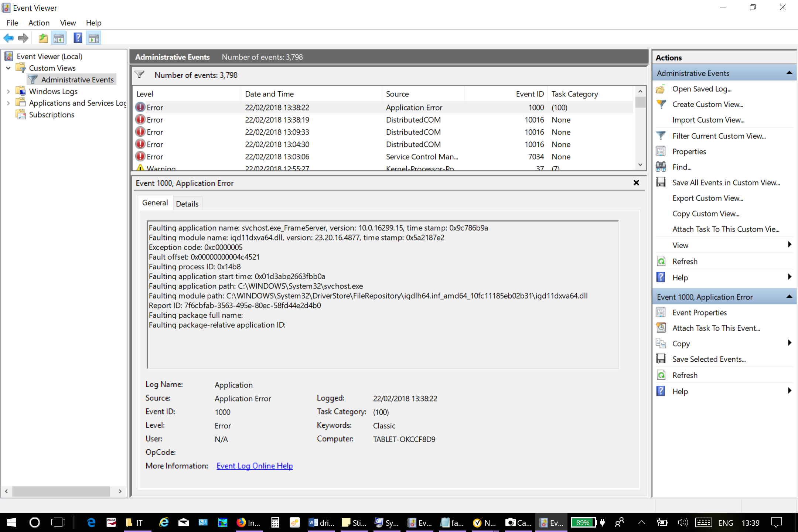Viewport: 798px width, 532px height.
Task: Switch to the Details tab
Action: click(x=187, y=203)
